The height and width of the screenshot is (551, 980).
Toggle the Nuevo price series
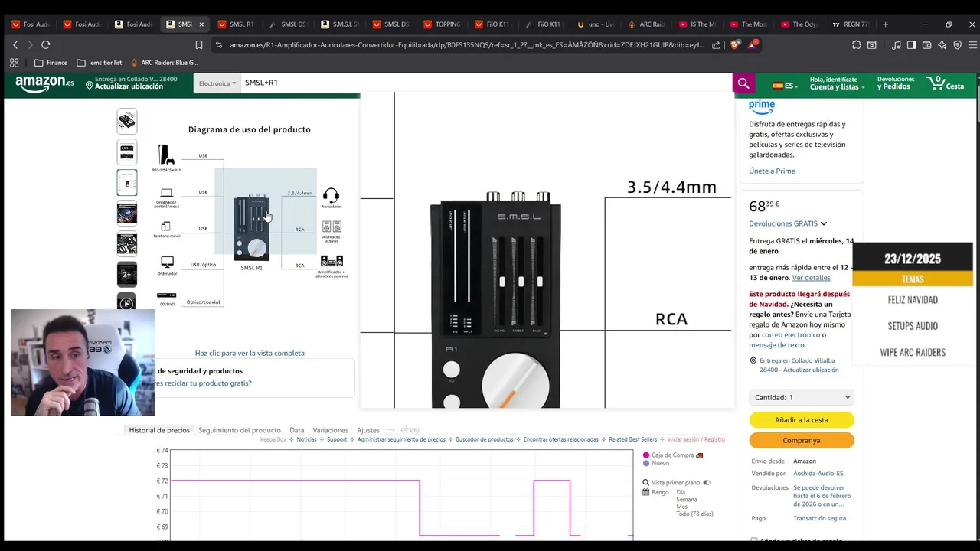656,463
